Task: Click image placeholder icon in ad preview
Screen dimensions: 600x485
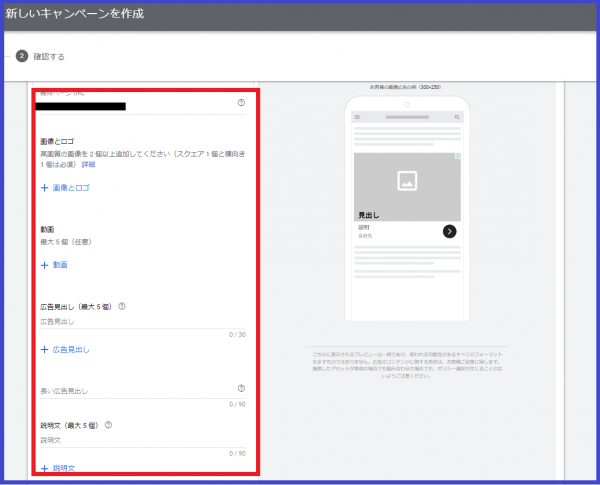Action: tap(407, 181)
